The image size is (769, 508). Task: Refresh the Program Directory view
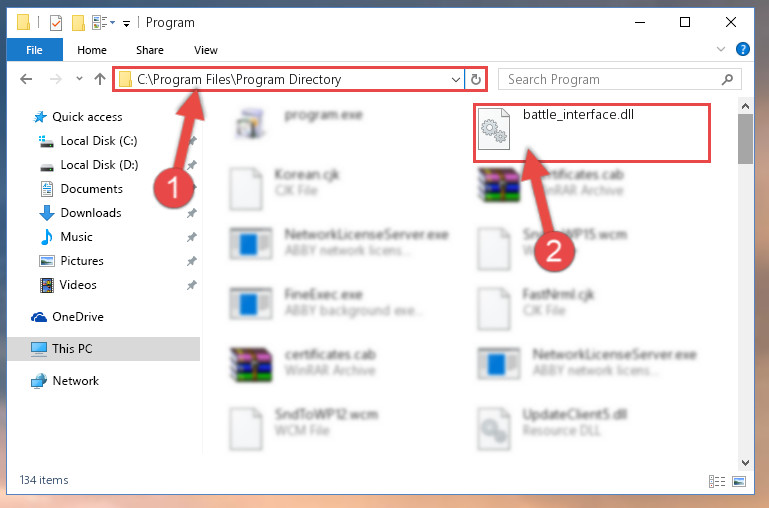click(476, 79)
